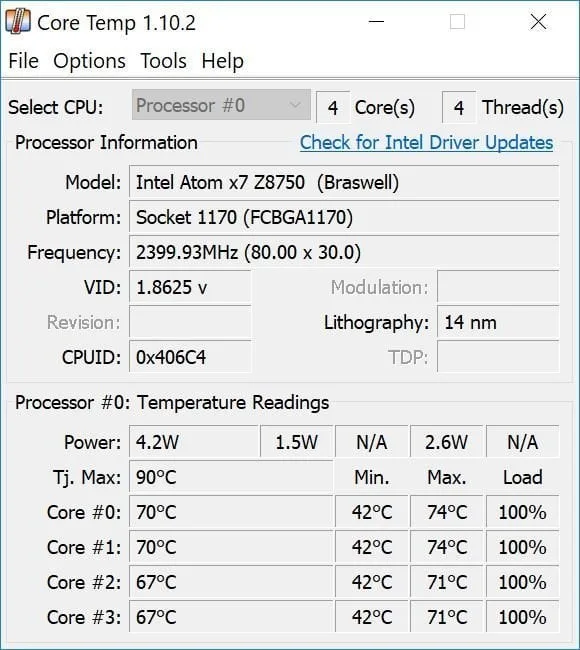The height and width of the screenshot is (650, 580).
Task: Click the Platform field Socket 1170
Action: click(344, 217)
